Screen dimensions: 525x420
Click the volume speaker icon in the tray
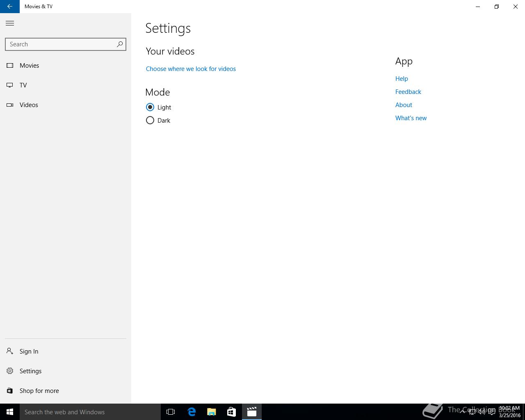(482, 412)
